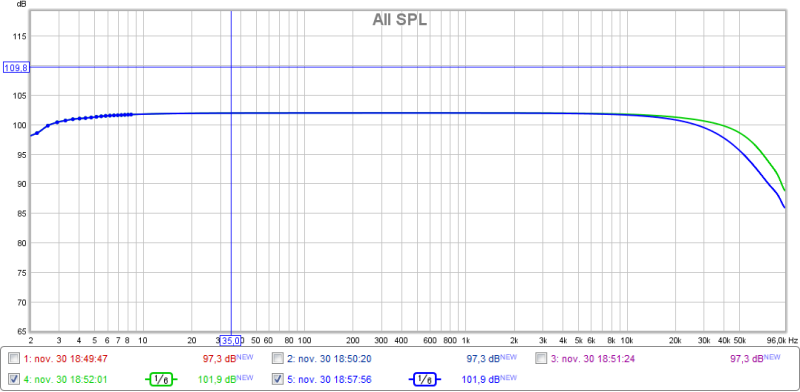Select the 109,8 dB cursor level box
Image resolution: width=800 pixels, height=392 pixels.
[16, 67]
